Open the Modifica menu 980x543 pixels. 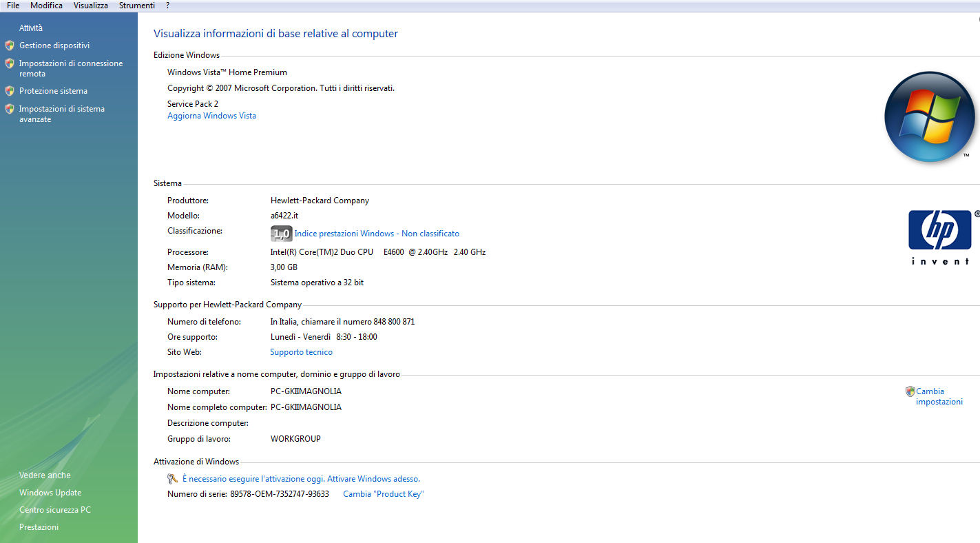click(x=46, y=6)
